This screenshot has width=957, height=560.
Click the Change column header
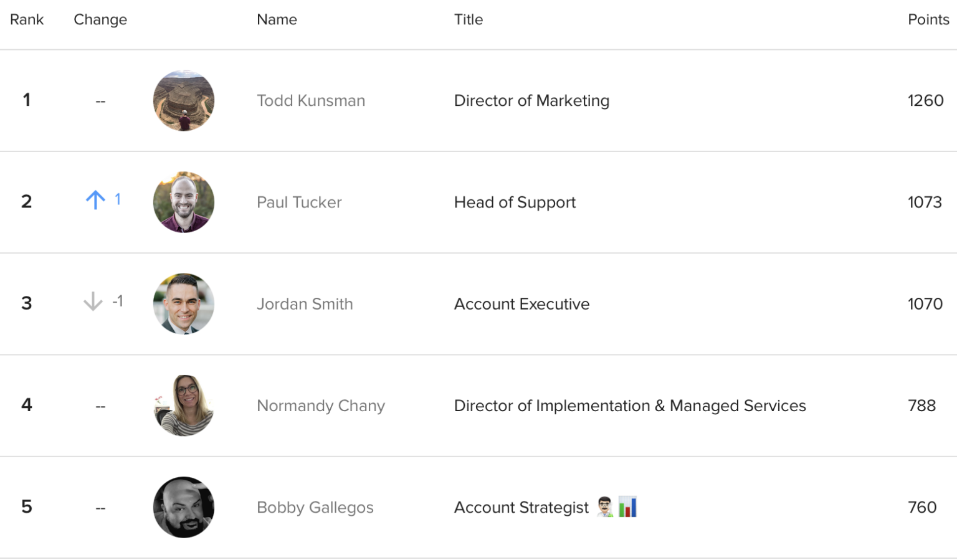(100, 19)
